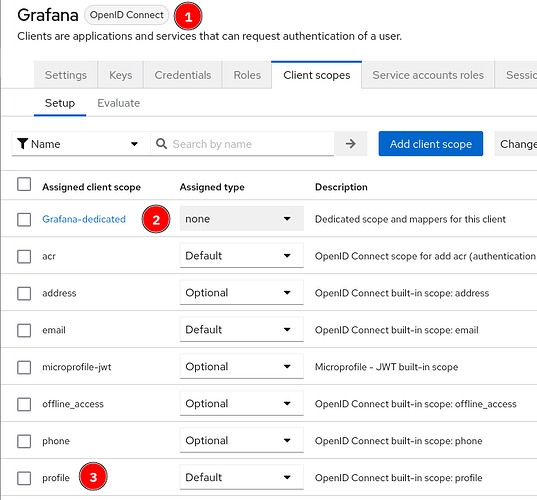Check the select-all checkbox in table header
This screenshot has height=500, width=537.
(24, 184)
